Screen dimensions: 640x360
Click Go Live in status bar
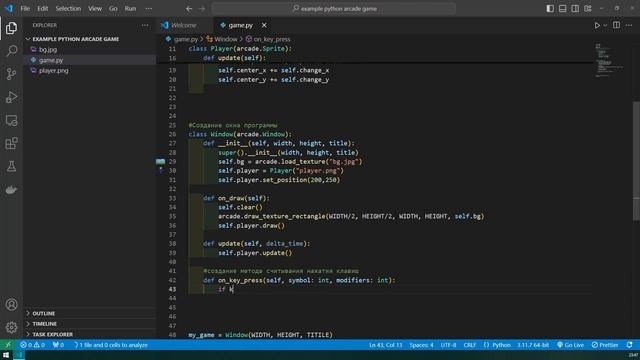tap(571, 345)
